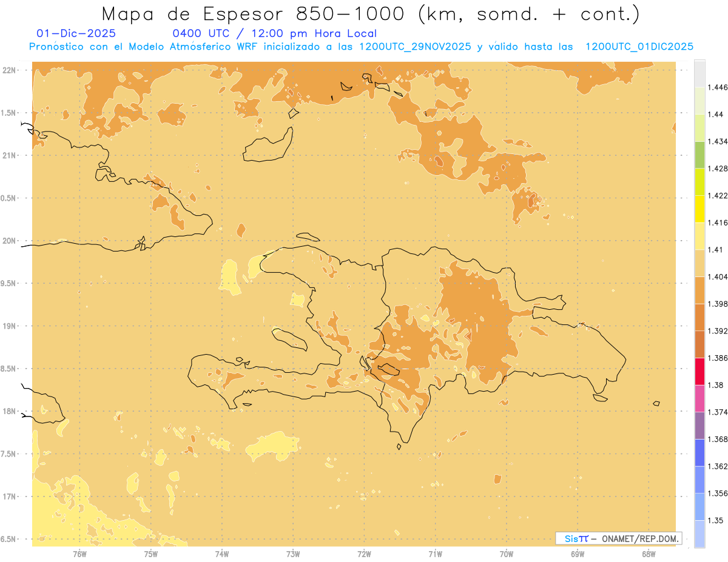Click the legend value 1.362
This screenshot has height=562, width=728.
coord(718,466)
